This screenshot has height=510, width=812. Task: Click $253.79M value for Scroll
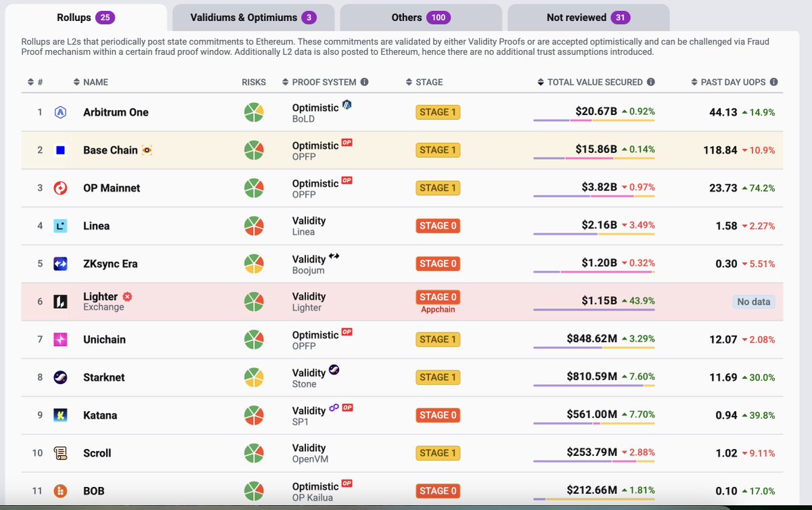[592, 452]
